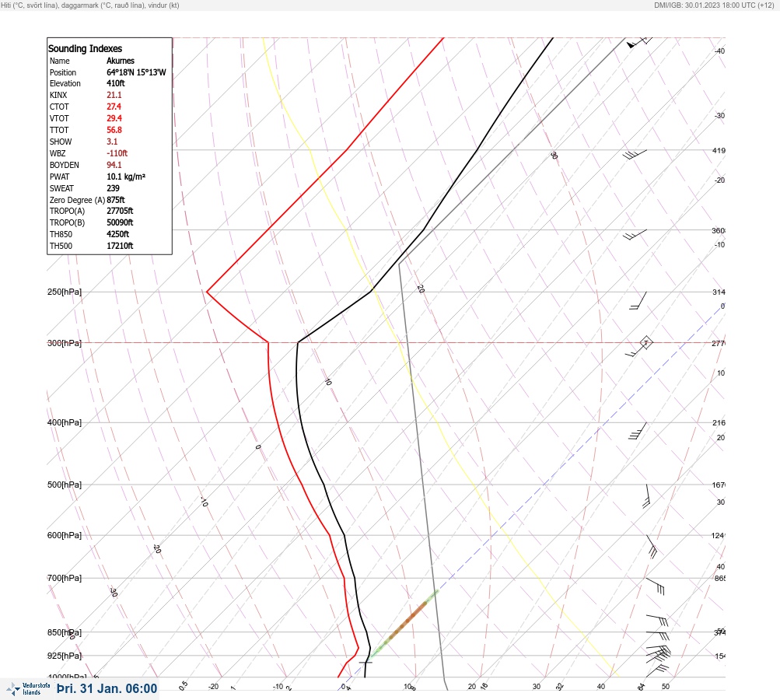Click the '700[hPa]' pressure label
Screen dimensions: 780x700
(x=65, y=579)
